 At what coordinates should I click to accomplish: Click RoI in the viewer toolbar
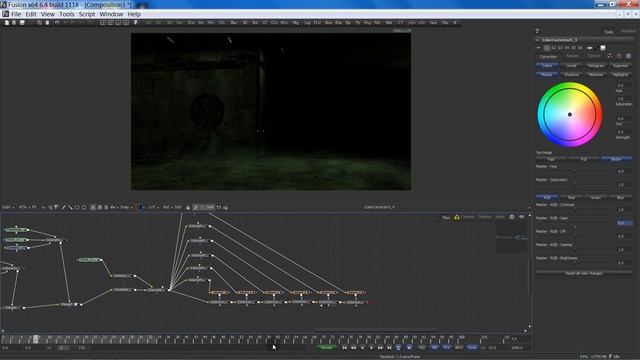tap(167, 207)
